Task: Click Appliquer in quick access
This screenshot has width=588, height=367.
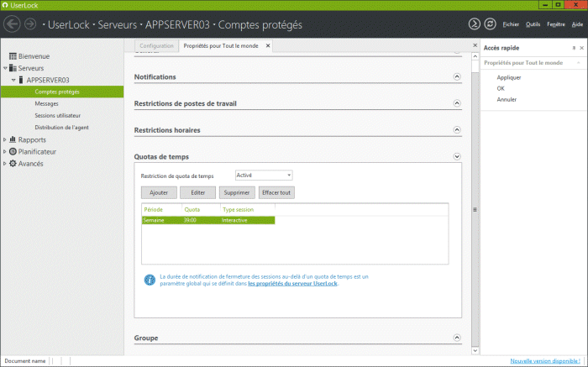Action: [x=509, y=77]
